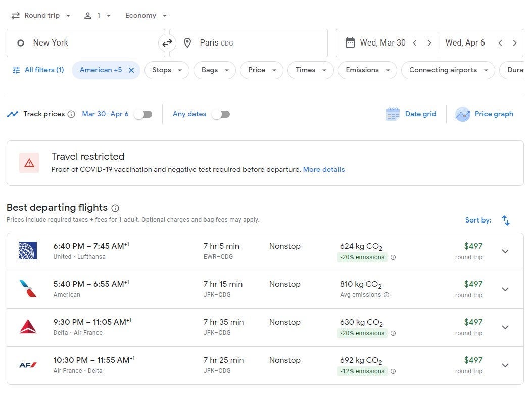The width and height of the screenshot is (532, 399).
Task: Open the Price graph
Action: [484, 114]
